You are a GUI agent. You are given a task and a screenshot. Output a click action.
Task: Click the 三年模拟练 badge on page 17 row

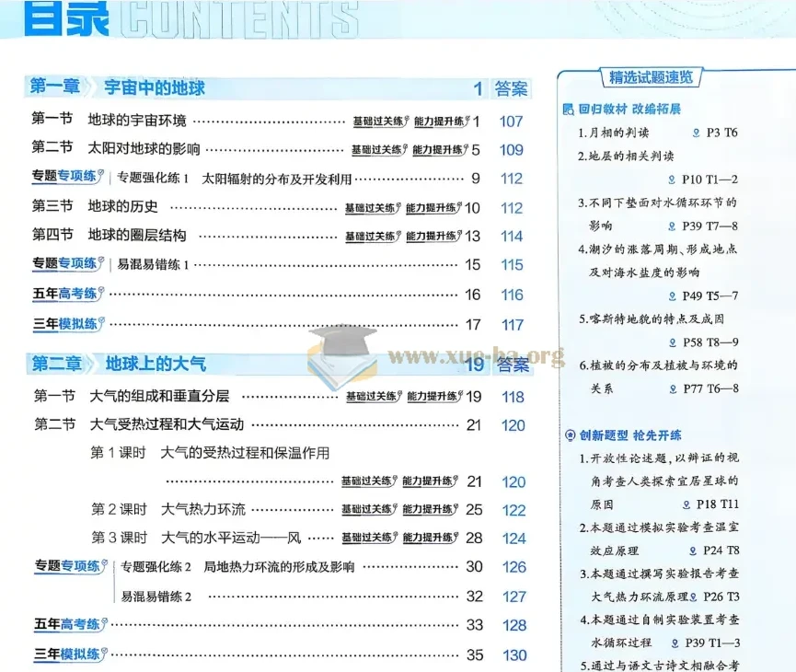69,323
